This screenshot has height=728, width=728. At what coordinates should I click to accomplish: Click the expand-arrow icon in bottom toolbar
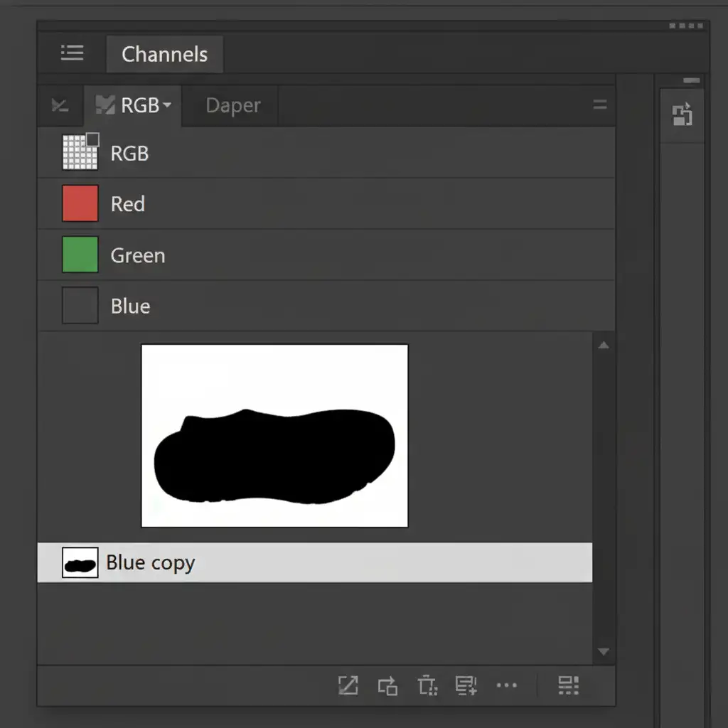(348, 685)
